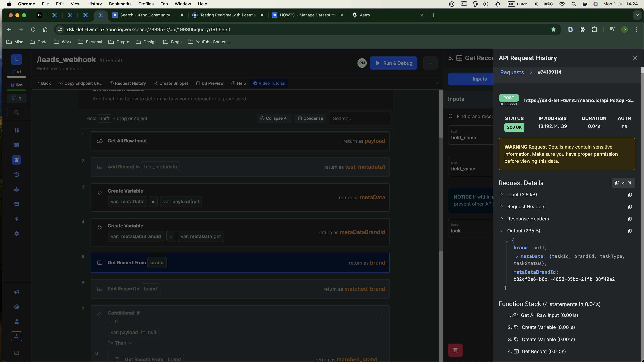Click the marketplace storefront sidebar icon
This screenshot has height=362, width=644.
pyautogui.click(x=16, y=204)
